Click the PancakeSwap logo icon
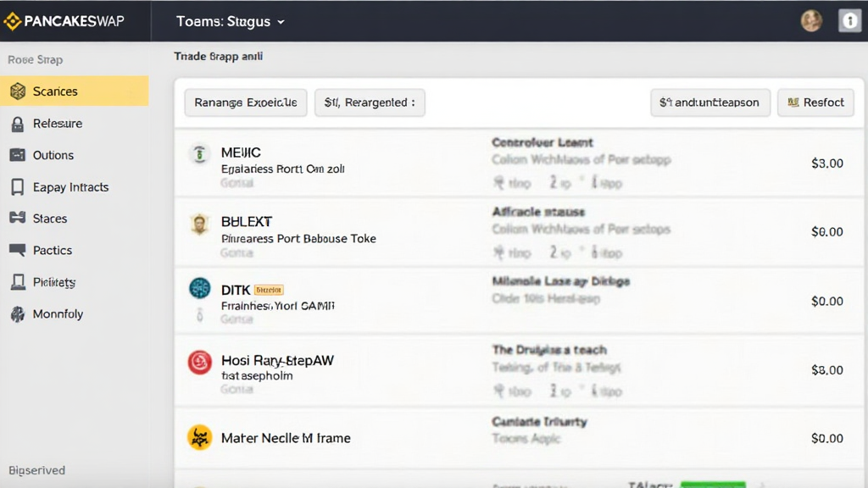868x488 pixels. pos(12,21)
